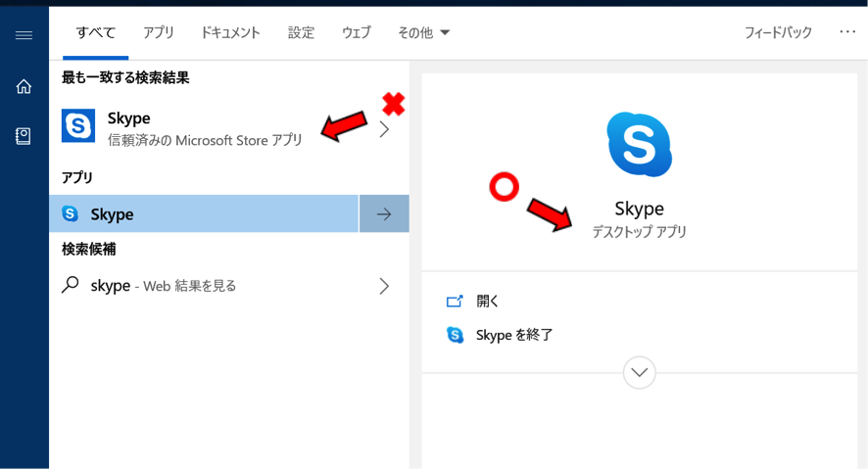
Task: Click the 検索候補 heading
Action: (88, 249)
